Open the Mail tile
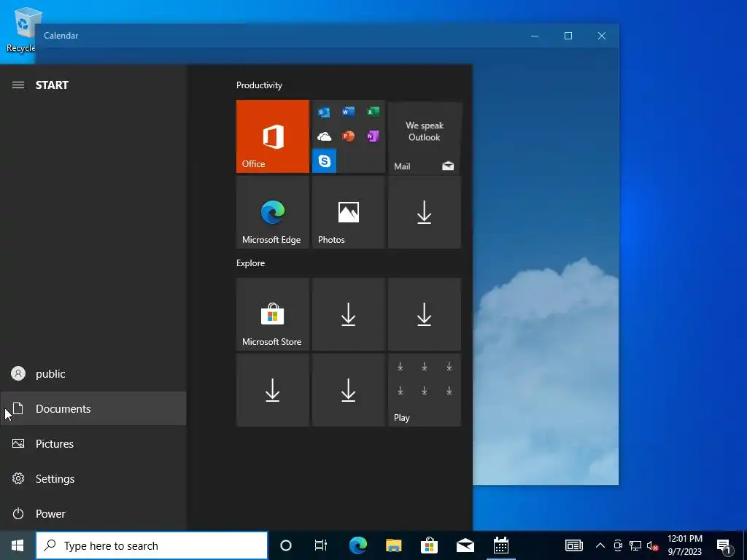Screen dimensions: 747x560 tap(425, 136)
